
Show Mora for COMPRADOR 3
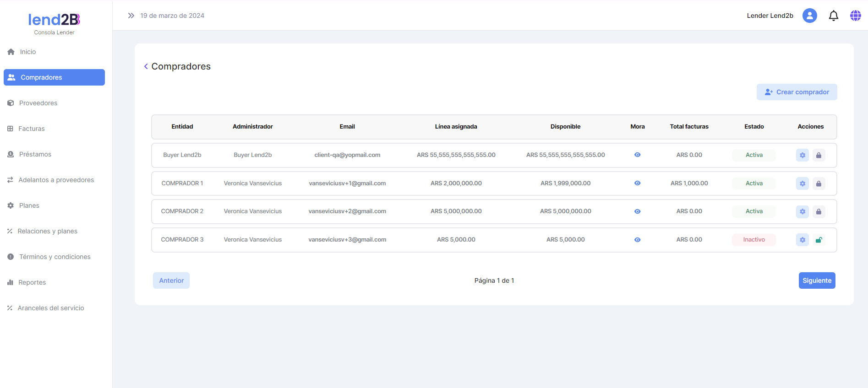tap(637, 240)
